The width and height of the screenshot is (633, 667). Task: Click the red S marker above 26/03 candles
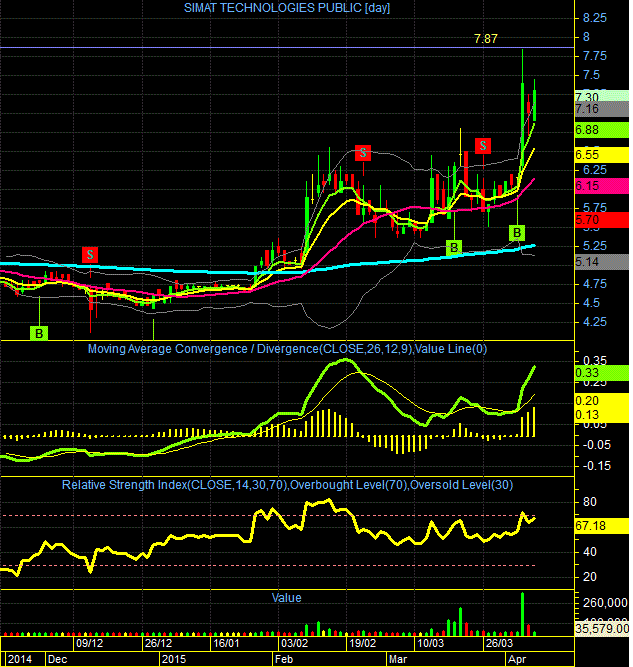pos(483,146)
